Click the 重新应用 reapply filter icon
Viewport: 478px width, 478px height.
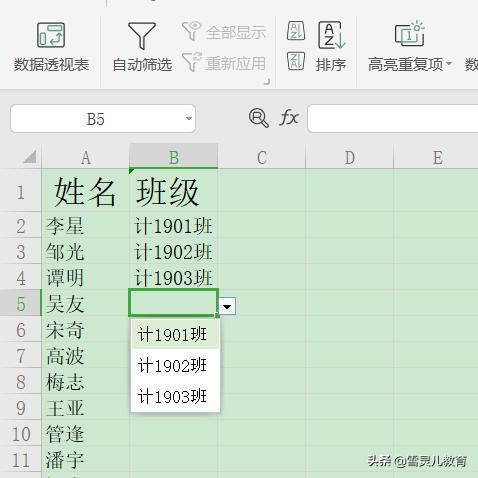coord(191,62)
